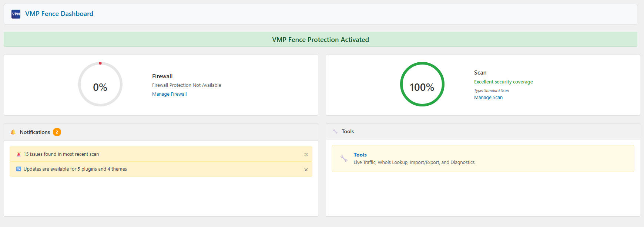Click the Scan heading text
Viewport: 644px width, 227px height.
[x=480, y=73]
